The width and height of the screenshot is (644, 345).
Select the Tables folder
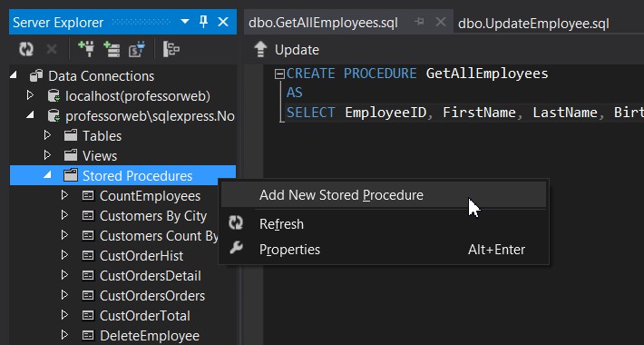click(x=102, y=135)
